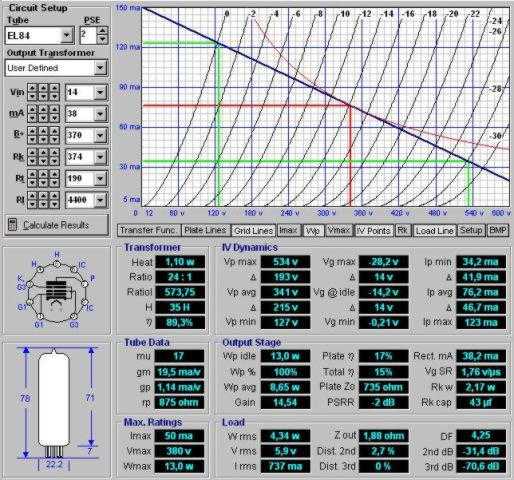
Task: Toggle Plate Lines on the graph
Action: pyautogui.click(x=205, y=230)
